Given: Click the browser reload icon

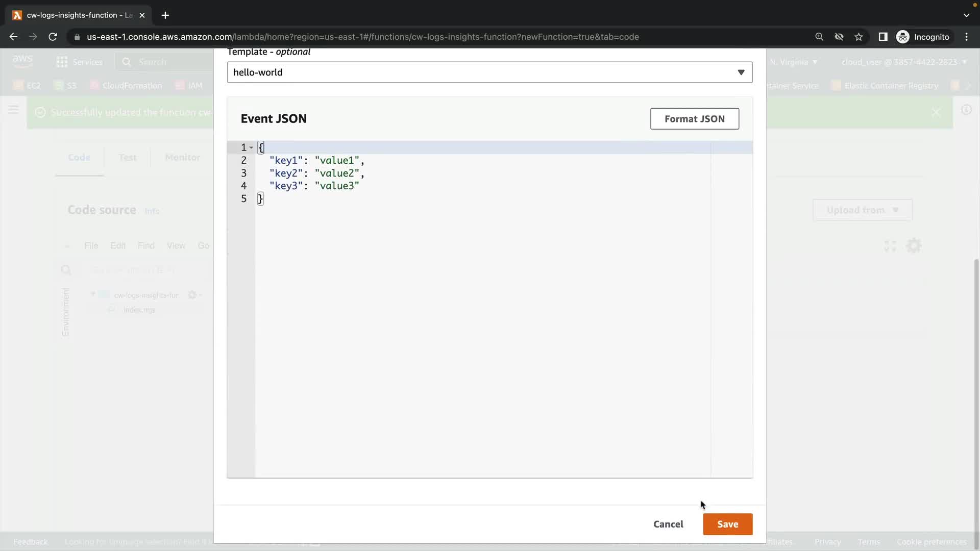Looking at the screenshot, I should [53, 37].
